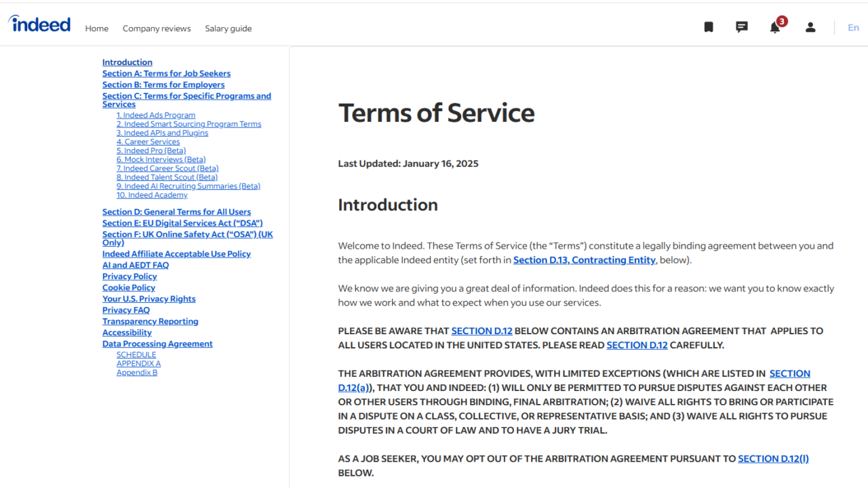This screenshot has width=868, height=488.
Task: Open Mock Interviews (Beta) sidebar link
Action: tap(161, 159)
